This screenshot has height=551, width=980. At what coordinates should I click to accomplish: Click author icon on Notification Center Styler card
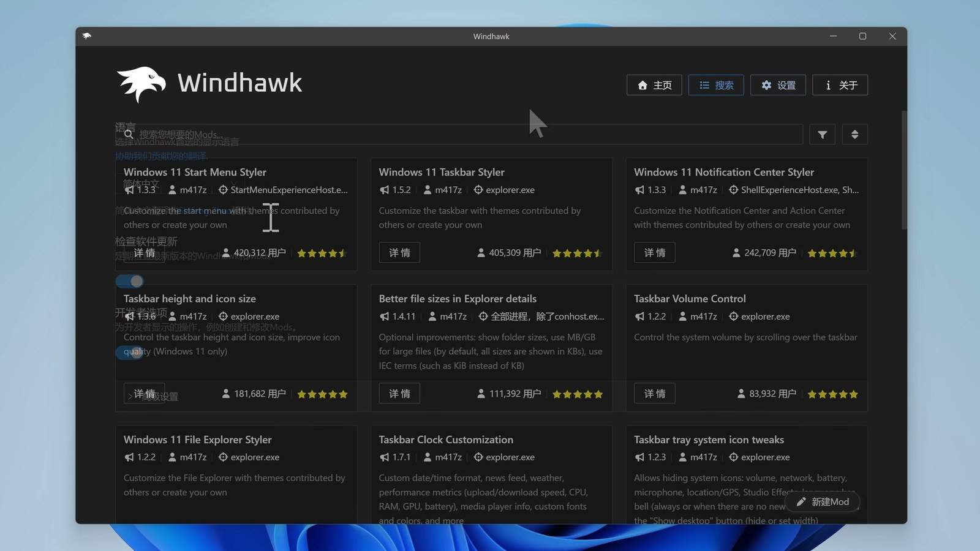[682, 190]
